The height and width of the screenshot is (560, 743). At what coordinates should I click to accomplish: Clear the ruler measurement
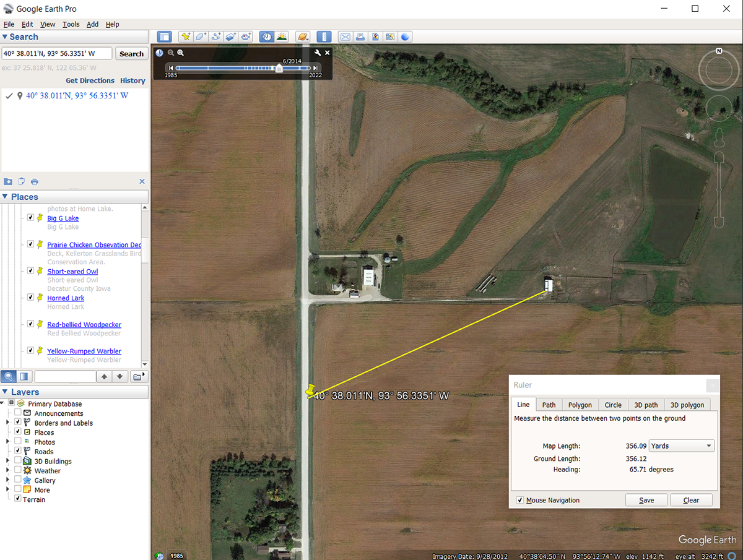pos(691,500)
